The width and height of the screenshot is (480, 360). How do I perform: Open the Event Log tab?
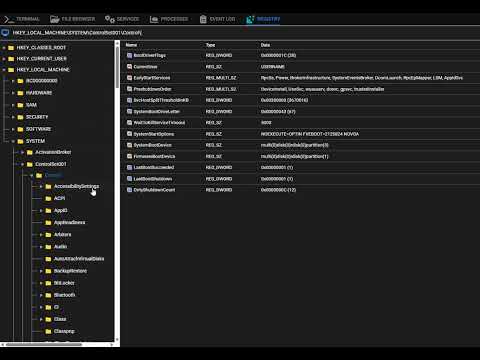point(217,19)
